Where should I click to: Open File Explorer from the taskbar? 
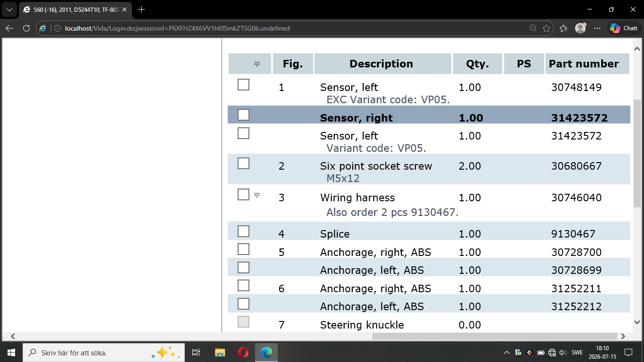pyautogui.click(x=220, y=352)
